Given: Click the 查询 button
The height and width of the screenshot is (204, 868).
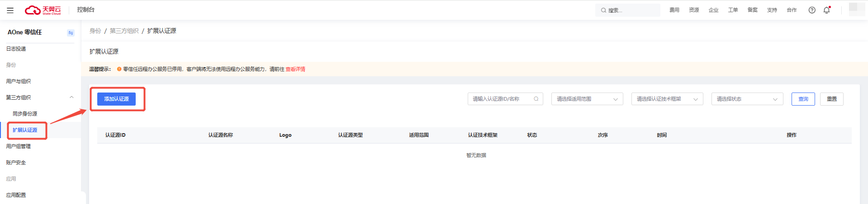Looking at the screenshot, I should pyautogui.click(x=803, y=99).
